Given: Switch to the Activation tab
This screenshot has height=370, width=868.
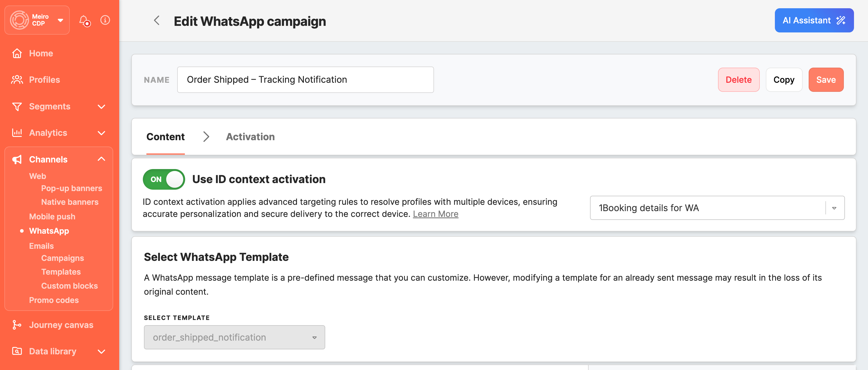Looking at the screenshot, I should pyautogui.click(x=250, y=137).
